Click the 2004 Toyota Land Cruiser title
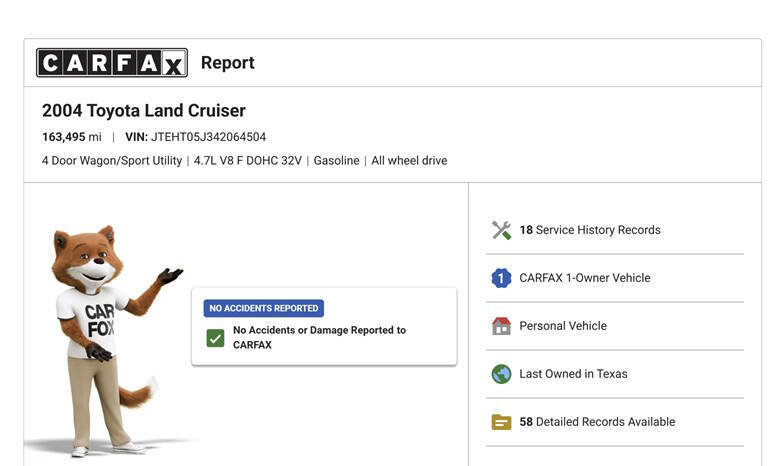 144,110
